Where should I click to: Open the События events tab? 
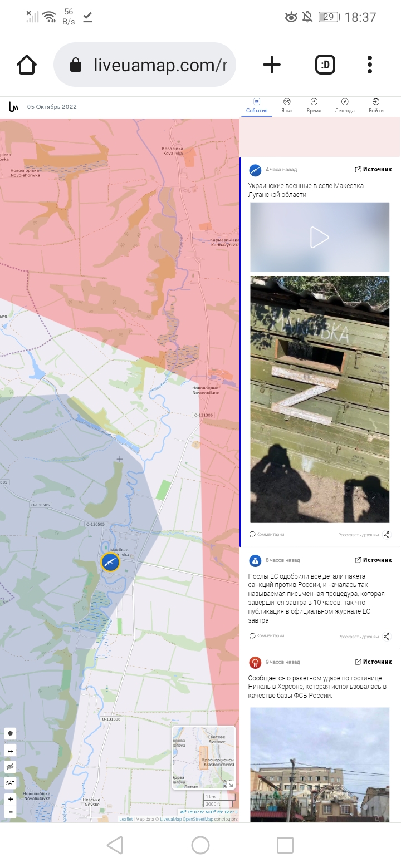pyautogui.click(x=257, y=106)
